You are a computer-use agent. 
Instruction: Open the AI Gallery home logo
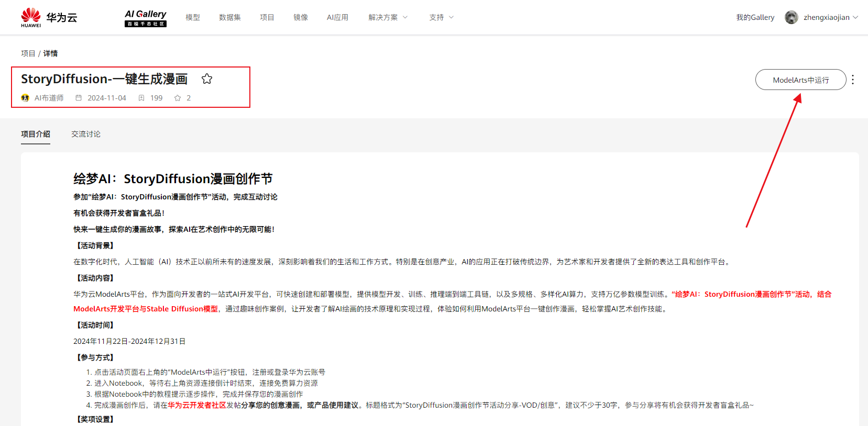146,18
